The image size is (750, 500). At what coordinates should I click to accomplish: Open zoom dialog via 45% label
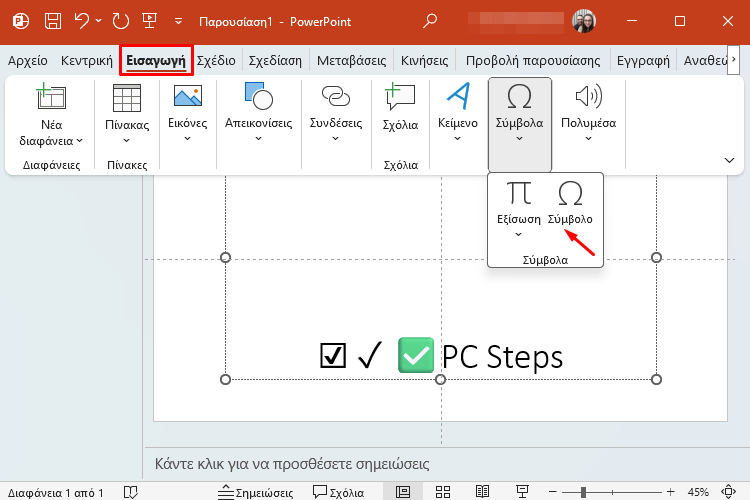coord(698,492)
